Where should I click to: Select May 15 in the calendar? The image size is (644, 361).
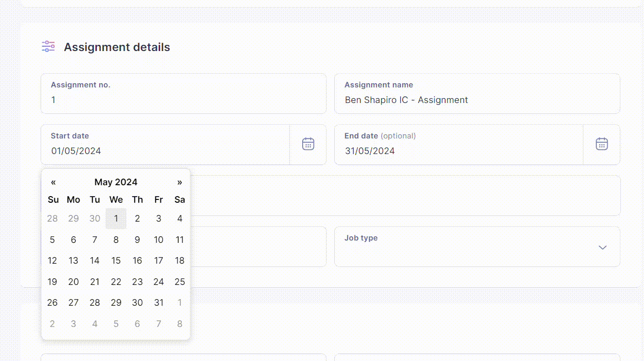coord(116,261)
